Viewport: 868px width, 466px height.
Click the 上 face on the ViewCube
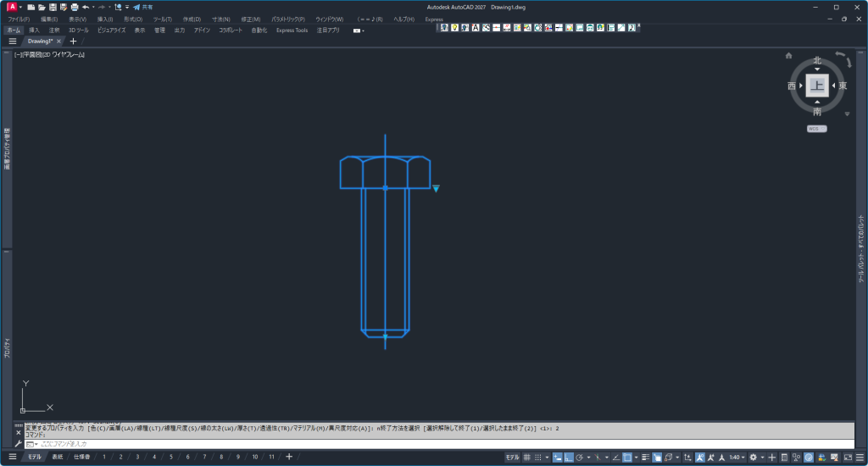click(817, 86)
